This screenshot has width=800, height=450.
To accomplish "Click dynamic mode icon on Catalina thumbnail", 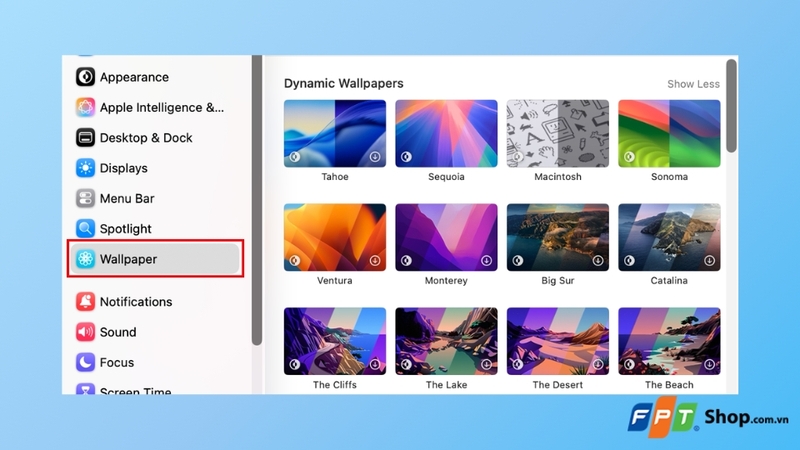I will coord(629,261).
